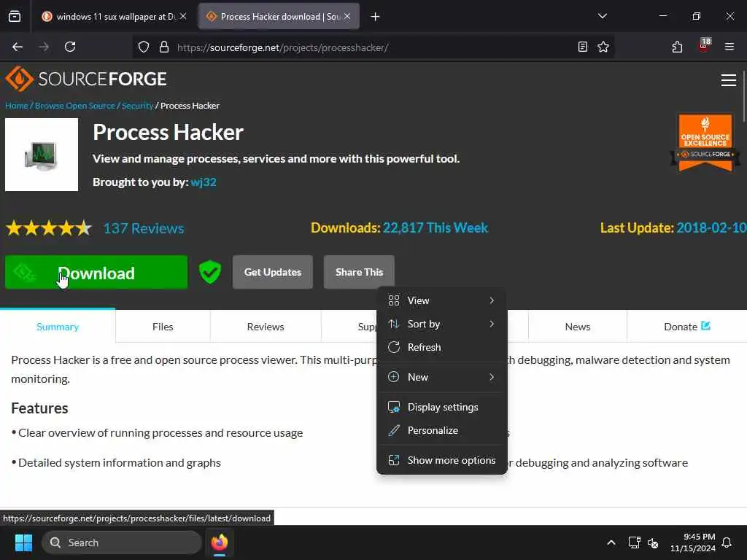Click the Share This button
Viewport: 747px width, 560px height.
point(359,273)
